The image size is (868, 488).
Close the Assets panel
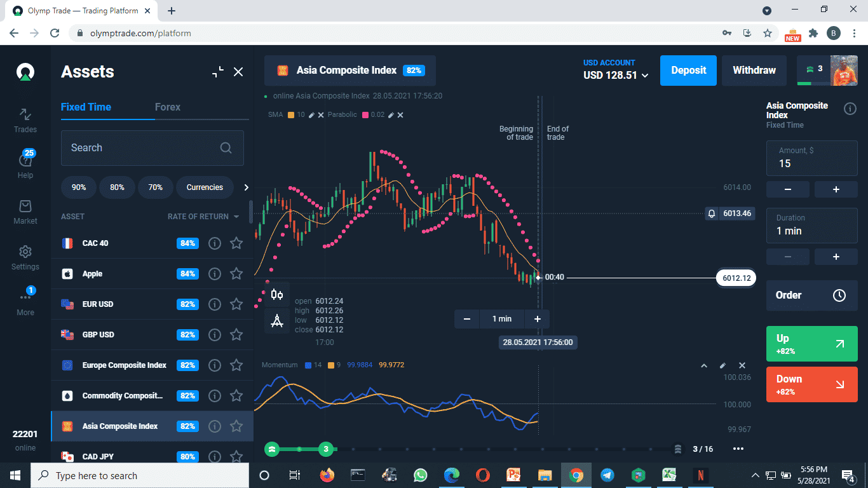pyautogui.click(x=238, y=72)
